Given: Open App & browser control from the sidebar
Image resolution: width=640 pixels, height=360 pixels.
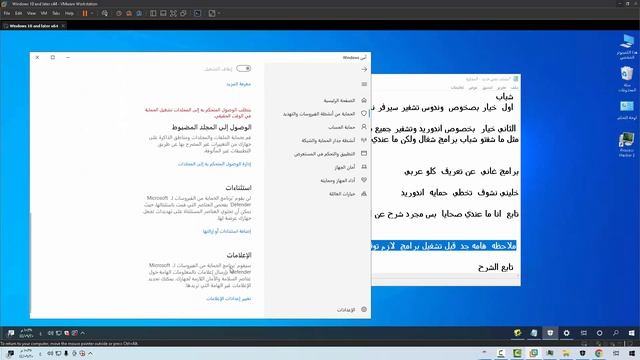Looking at the screenshot, I should coord(331,154).
